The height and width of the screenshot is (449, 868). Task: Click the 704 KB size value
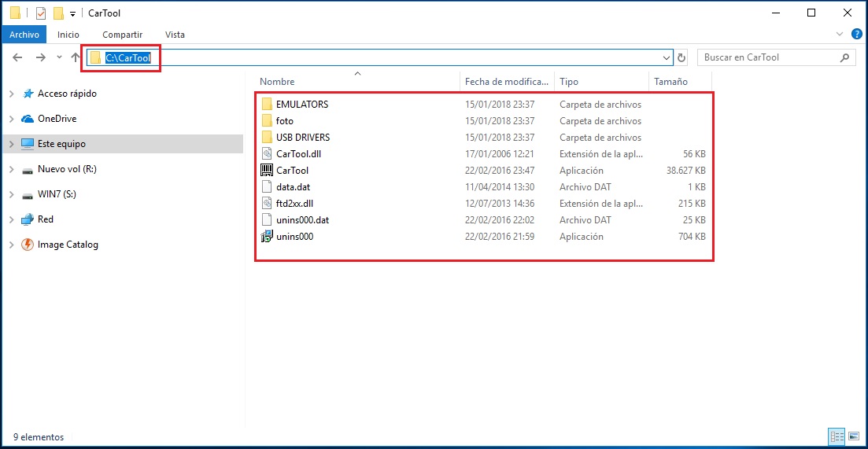(692, 237)
